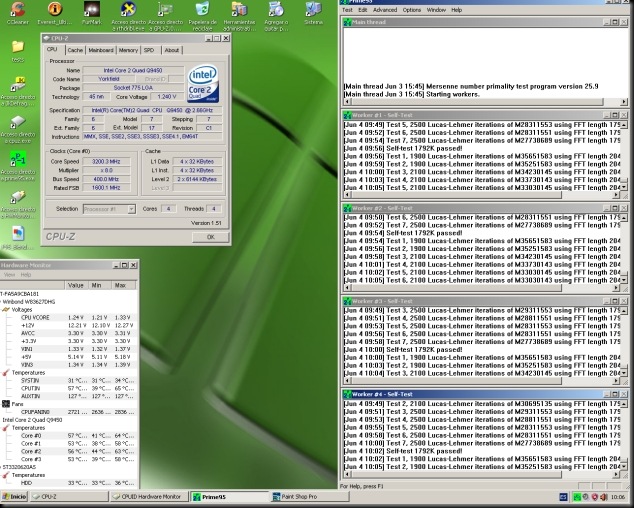Viewport: 634px width, 508px height.
Task: Click the Fans icon in Hardware Monitor
Action: tap(6, 404)
